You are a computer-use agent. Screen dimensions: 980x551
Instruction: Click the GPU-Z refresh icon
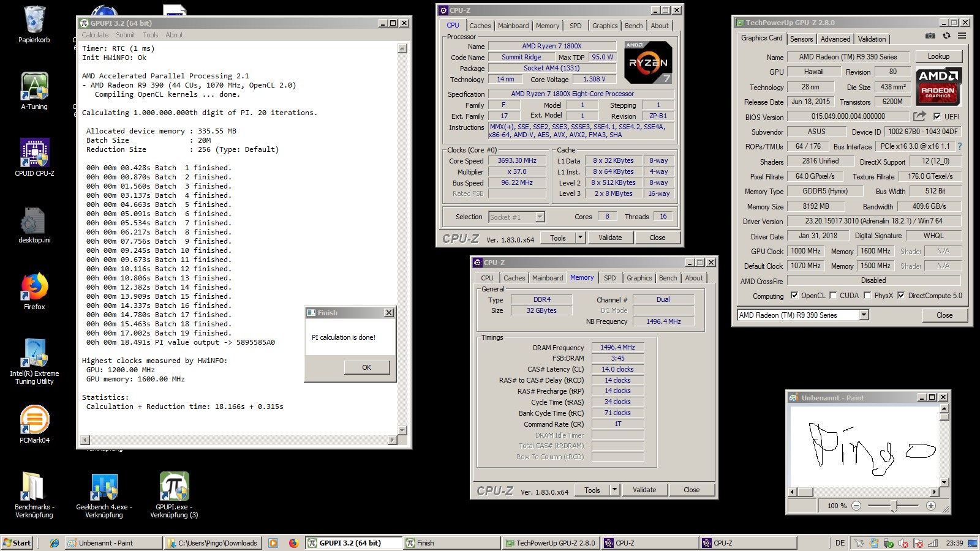[946, 36]
